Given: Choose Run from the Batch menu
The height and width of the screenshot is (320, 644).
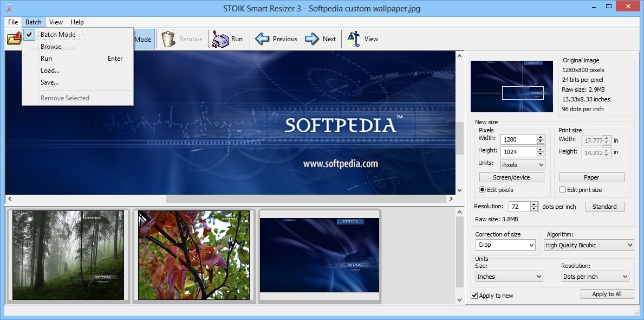Looking at the screenshot, I should [77, 59].
